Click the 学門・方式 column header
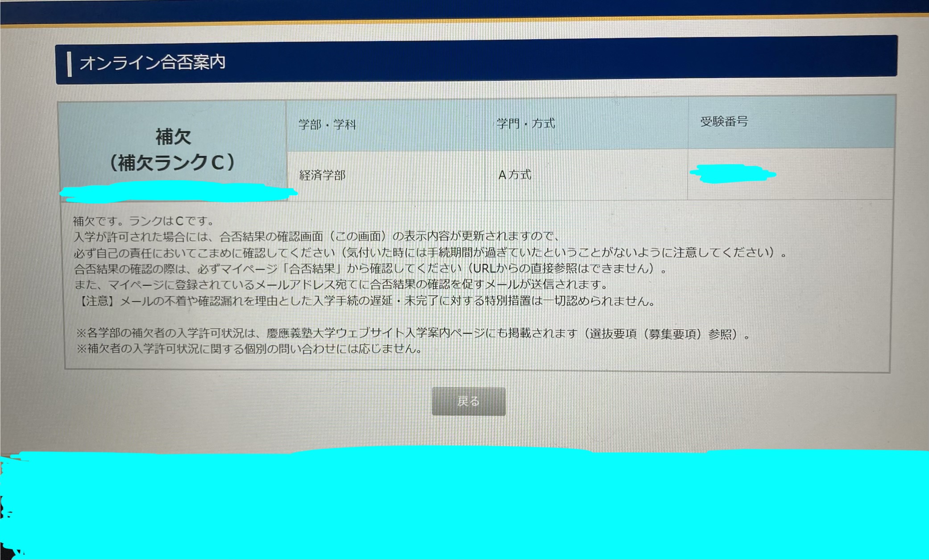 (x=526, y=124)
